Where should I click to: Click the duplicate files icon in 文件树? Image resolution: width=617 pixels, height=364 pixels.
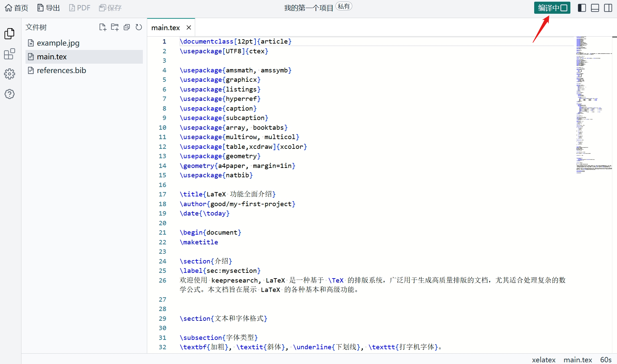127,27
